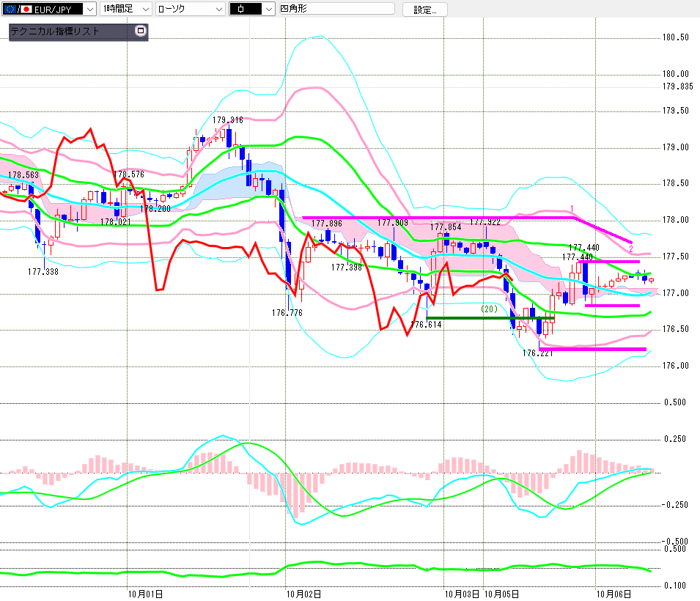The width and height of the screenshot is (700, 601).
Task: Click the 178.200 price label
Action: click(155, 209)
